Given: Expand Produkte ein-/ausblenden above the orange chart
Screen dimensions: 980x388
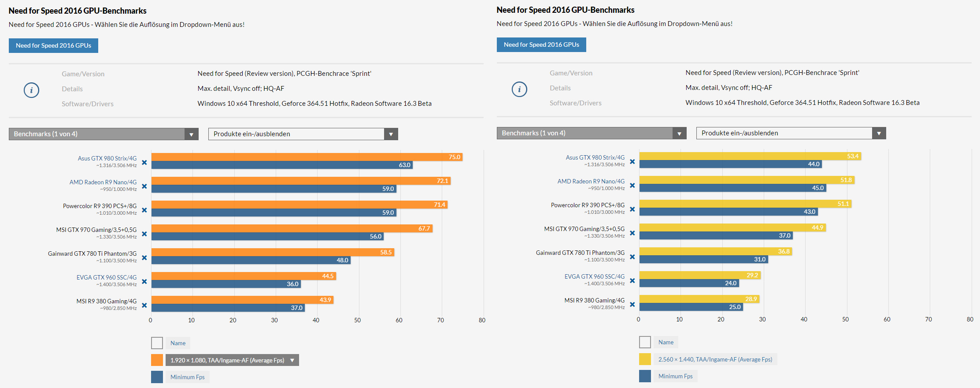Looking at the screenshot, I should click(x=303, y=134).
